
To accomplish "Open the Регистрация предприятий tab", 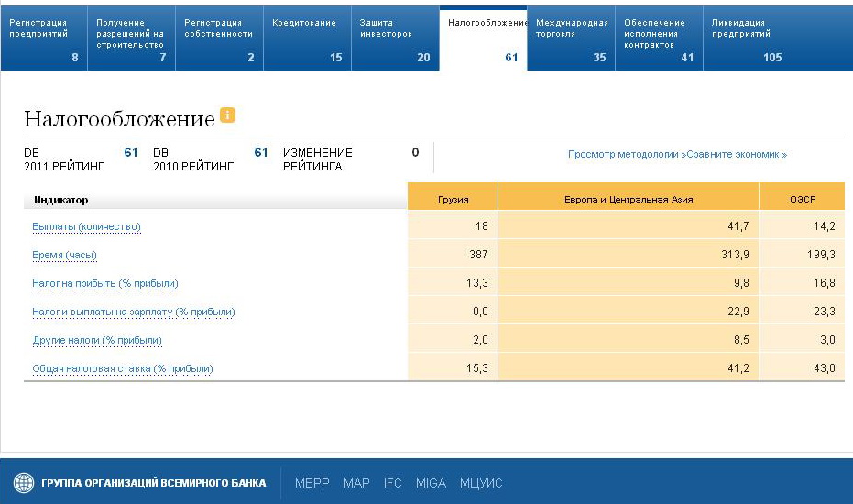I will pyautogui.click(x=43, y=38).
